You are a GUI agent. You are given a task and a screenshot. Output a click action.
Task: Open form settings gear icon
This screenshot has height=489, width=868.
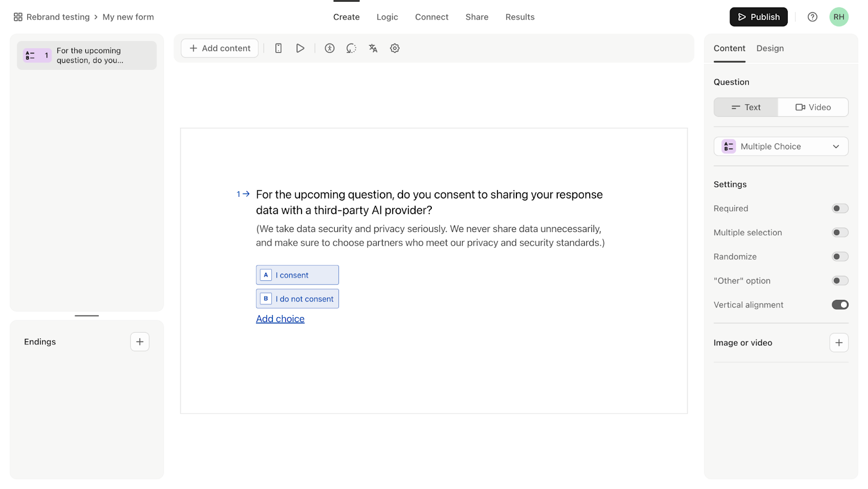(x=395, y=48)
